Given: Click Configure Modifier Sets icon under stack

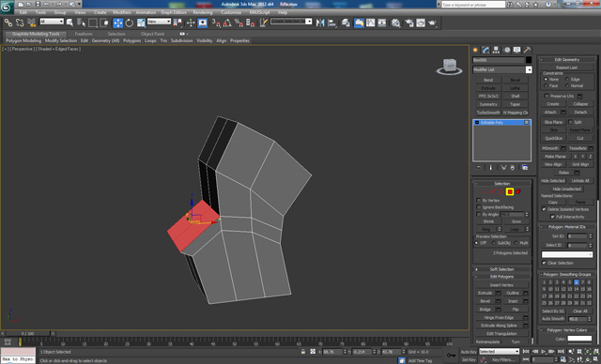Looking at the screenshot, I should coord(525,168).
